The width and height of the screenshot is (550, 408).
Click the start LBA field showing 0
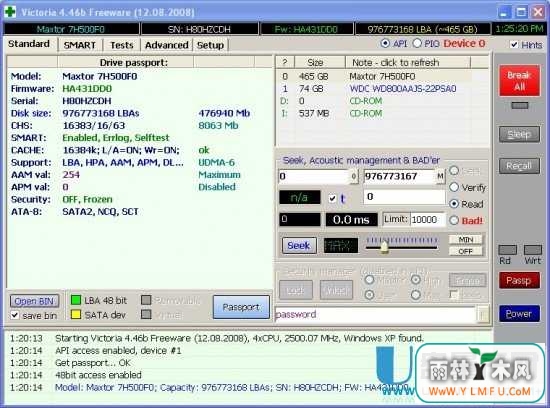point(315,176)
